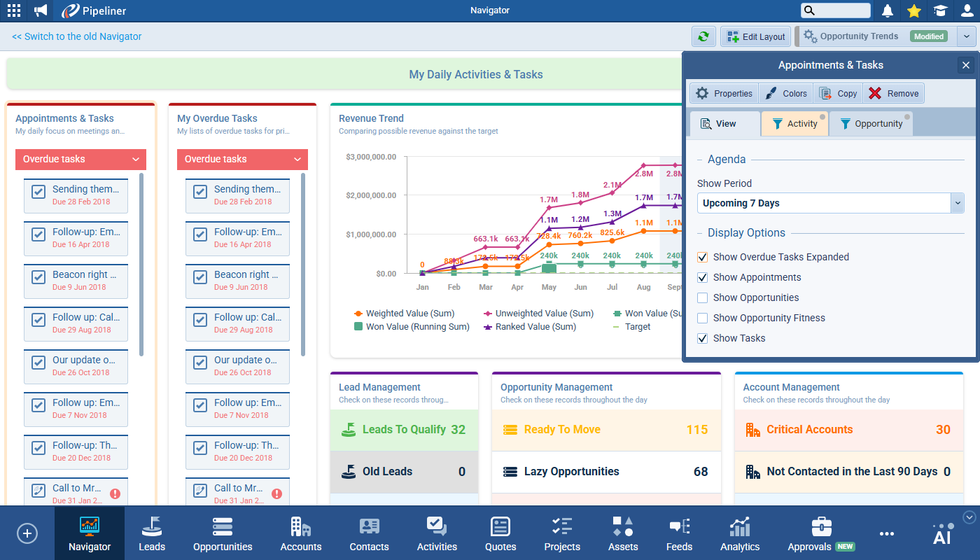Click the Edit Layout button
This screenshot has width=980, height=560.
(x=755, y=36)
